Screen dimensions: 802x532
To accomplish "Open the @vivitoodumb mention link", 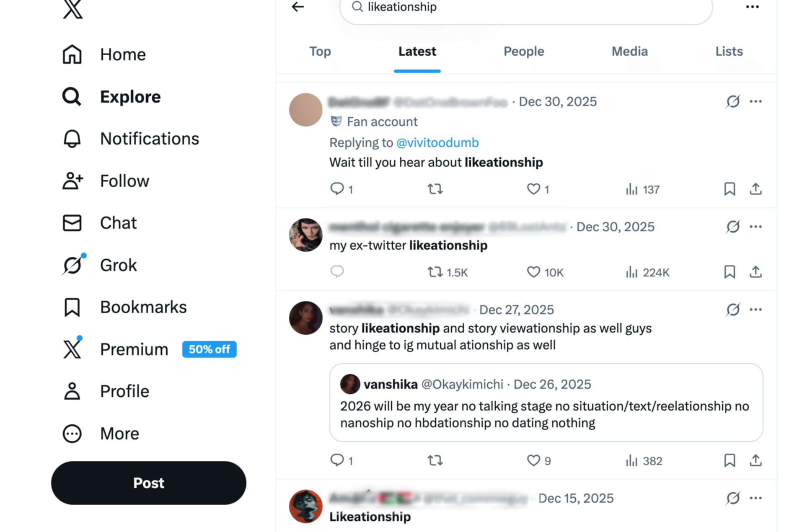I will (x=437, y=143).
